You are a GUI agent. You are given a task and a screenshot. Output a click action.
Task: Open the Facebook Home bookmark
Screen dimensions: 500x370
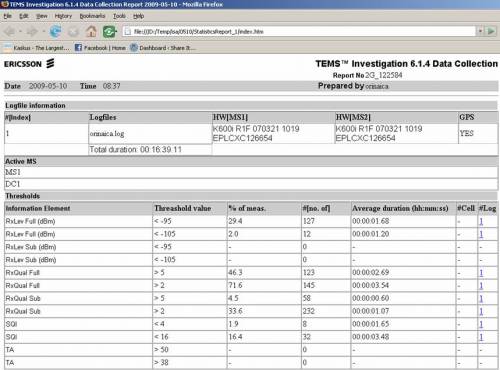tap(100, 48)
